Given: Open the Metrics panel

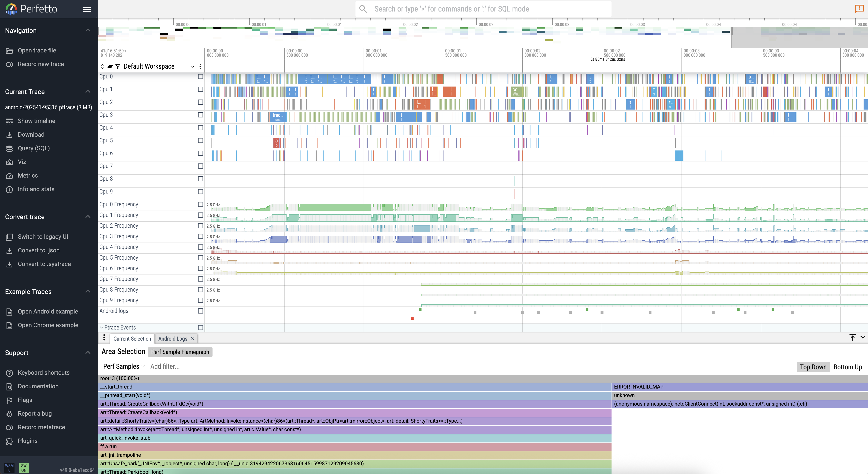Looking at the screenshot, I should [28, 175].
